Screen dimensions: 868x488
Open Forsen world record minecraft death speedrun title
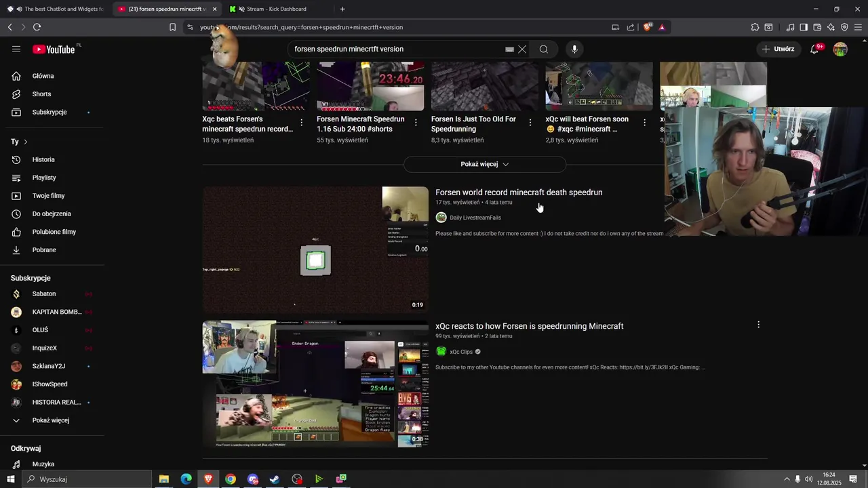[519, 192]
